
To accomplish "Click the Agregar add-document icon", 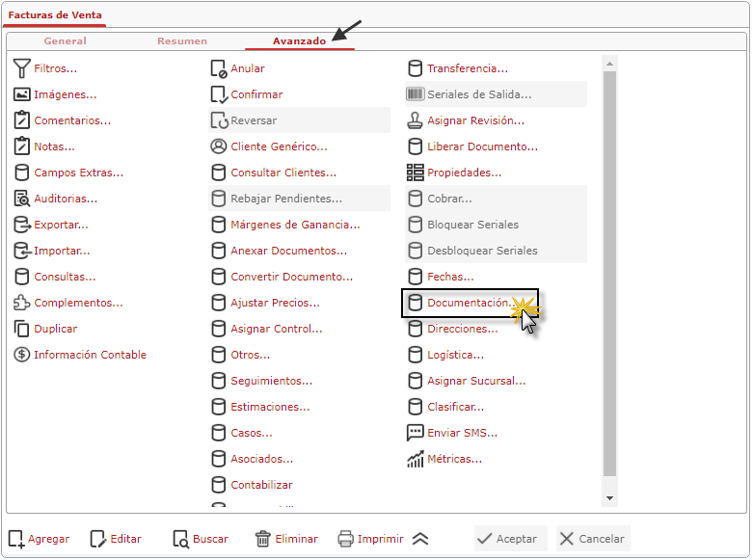I will 16,539.
